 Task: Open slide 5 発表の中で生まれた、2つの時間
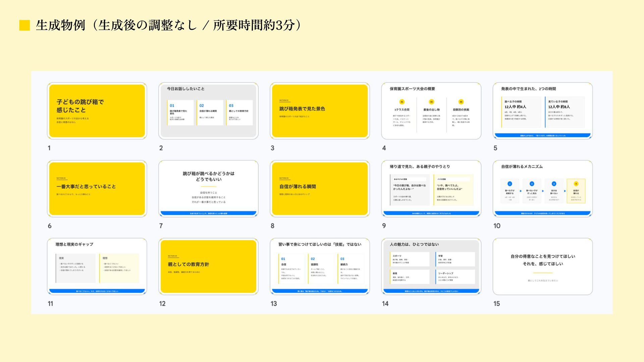[x=542, y=111]
